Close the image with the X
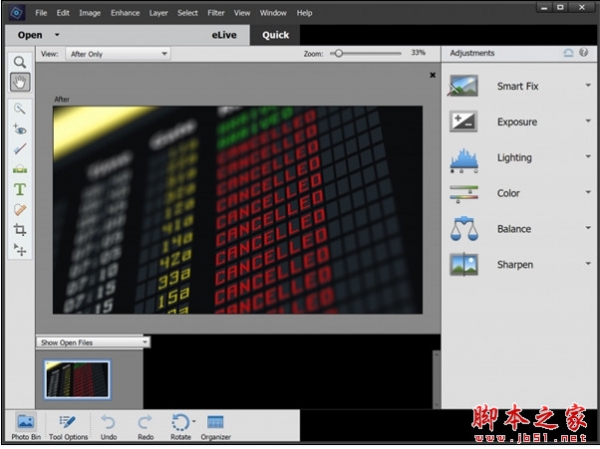600x449 pixels. point(432,75)
